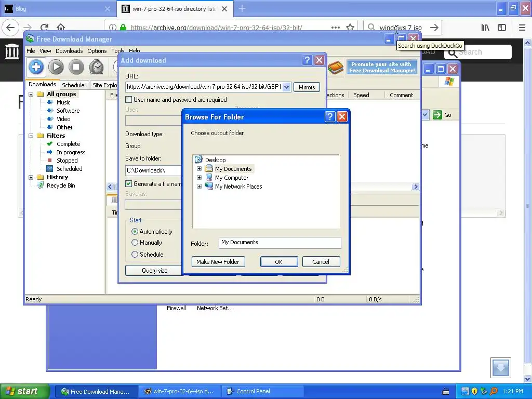Uncheck Generate a file name checkbox
This screenshot has width=532, height=399.
129,183
